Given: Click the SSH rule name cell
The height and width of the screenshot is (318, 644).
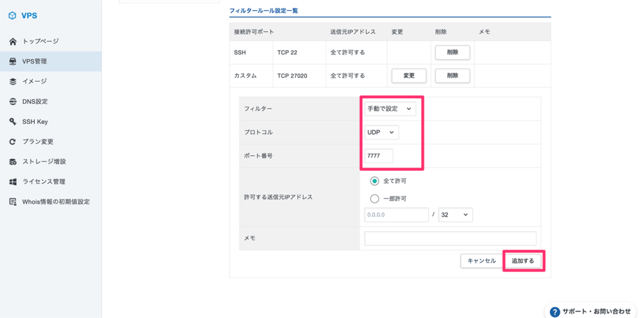Looking at the screenshot, I should click(251, 53).
